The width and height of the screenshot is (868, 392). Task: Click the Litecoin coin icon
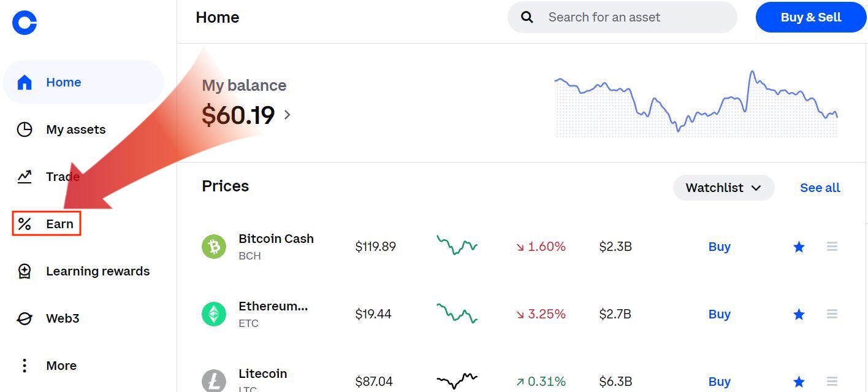pos(214,381)
